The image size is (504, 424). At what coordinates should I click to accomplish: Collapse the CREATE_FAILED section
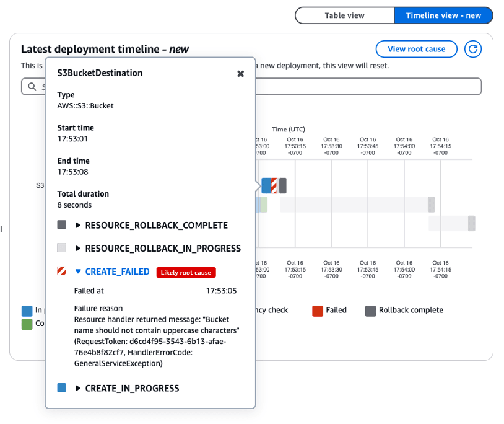pyautogui.click(x=77, y=270)
